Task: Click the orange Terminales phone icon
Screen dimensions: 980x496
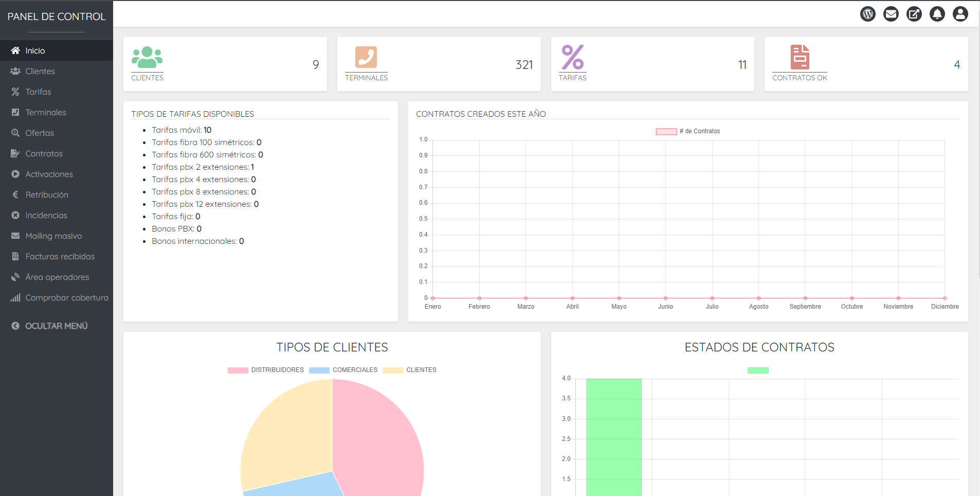Action: coord(366,57)
